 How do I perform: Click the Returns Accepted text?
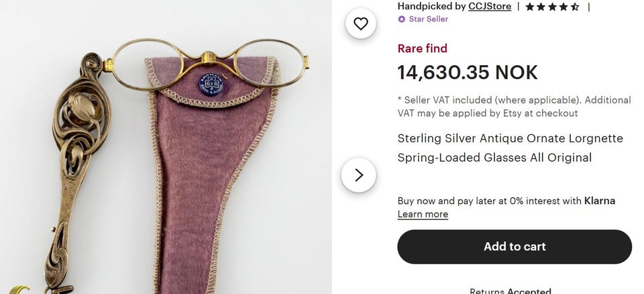tap(511, 291)
